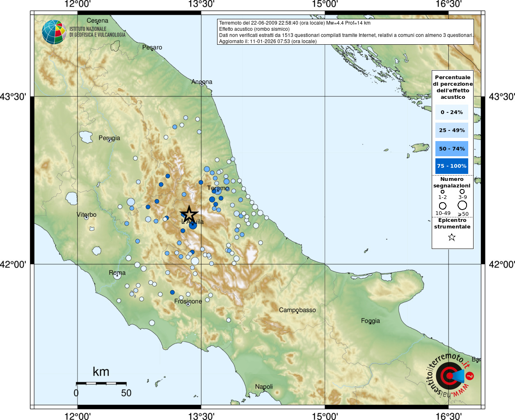Click the Perugia city label
This screenshot has width=515, height=420.
[110, 138]
